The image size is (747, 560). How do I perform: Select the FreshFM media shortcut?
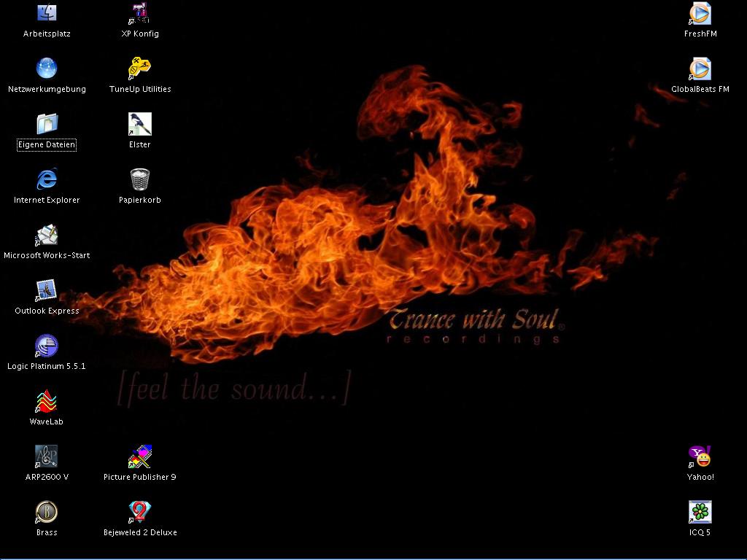[700, 13]
